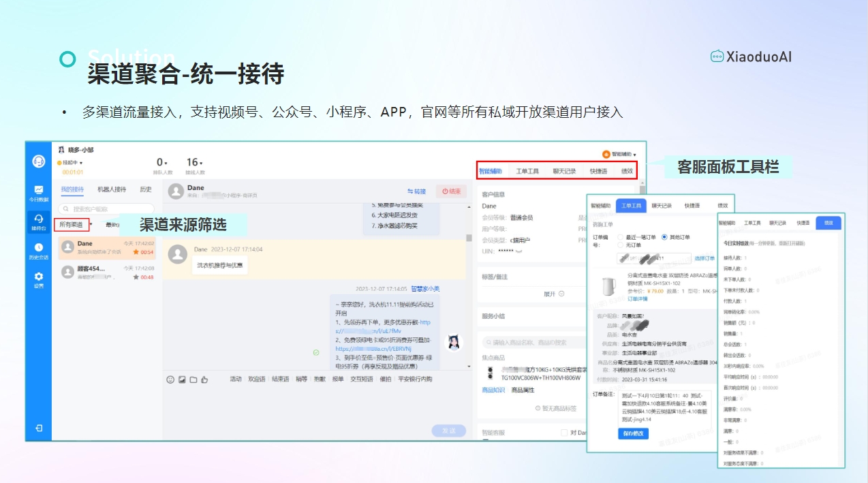
Task: Select the 其他订单 radio button
Action: pyautogui.click(x=664, y=237)
